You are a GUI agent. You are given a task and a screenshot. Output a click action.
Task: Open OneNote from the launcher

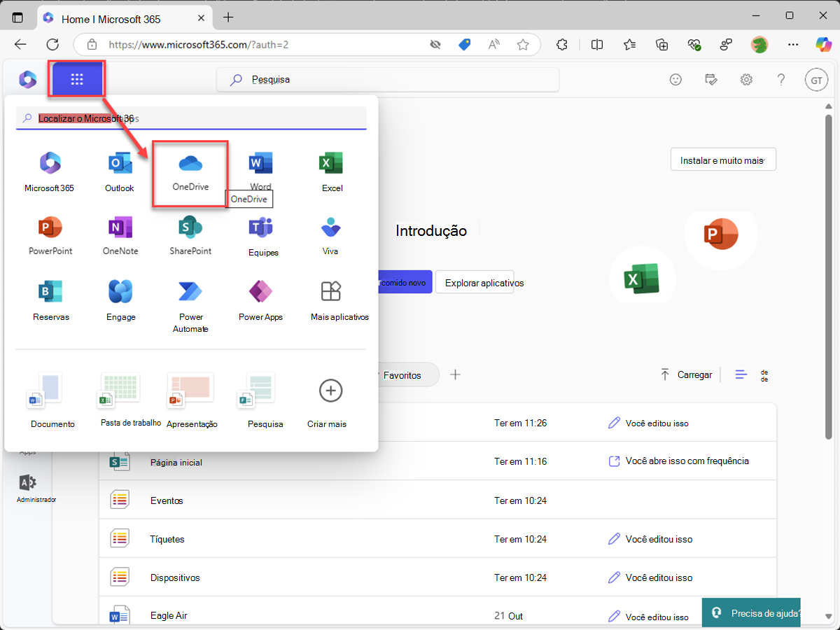click(x=120, y=235)
